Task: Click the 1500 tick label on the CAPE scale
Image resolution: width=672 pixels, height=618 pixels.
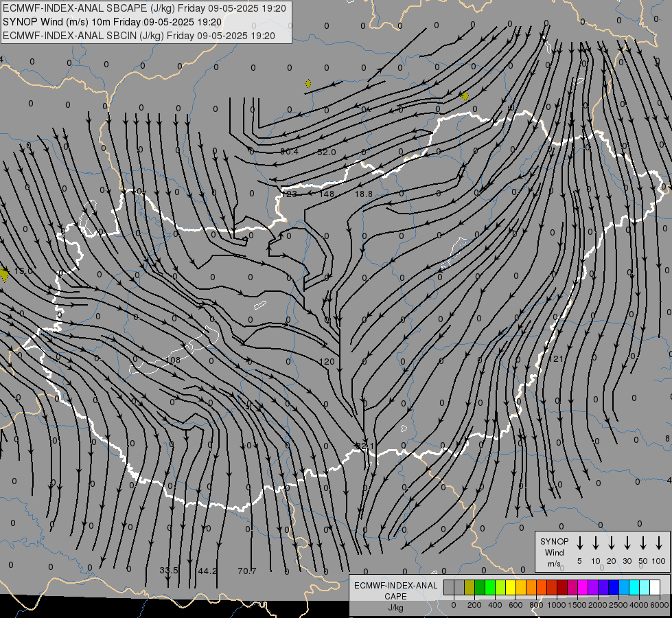Action: (577, 605)
